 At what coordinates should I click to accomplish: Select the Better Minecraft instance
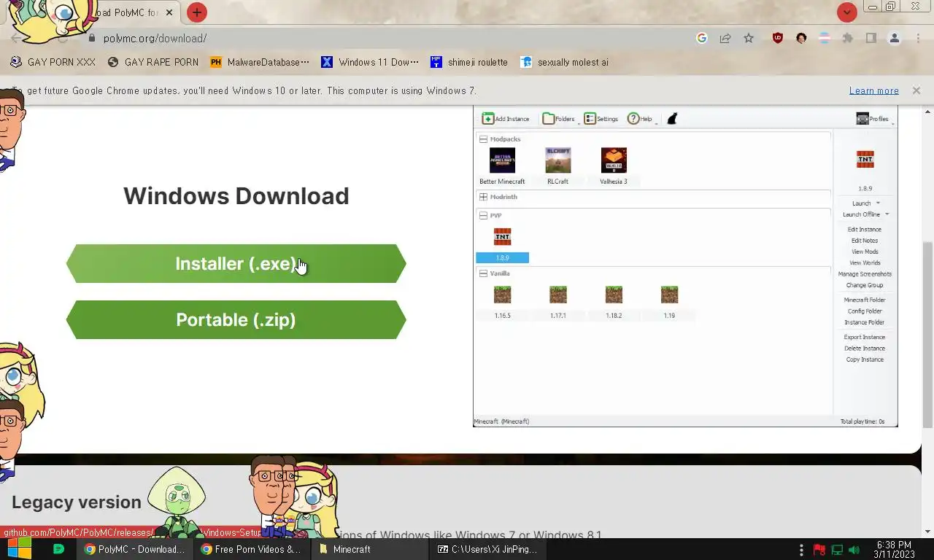502,166
